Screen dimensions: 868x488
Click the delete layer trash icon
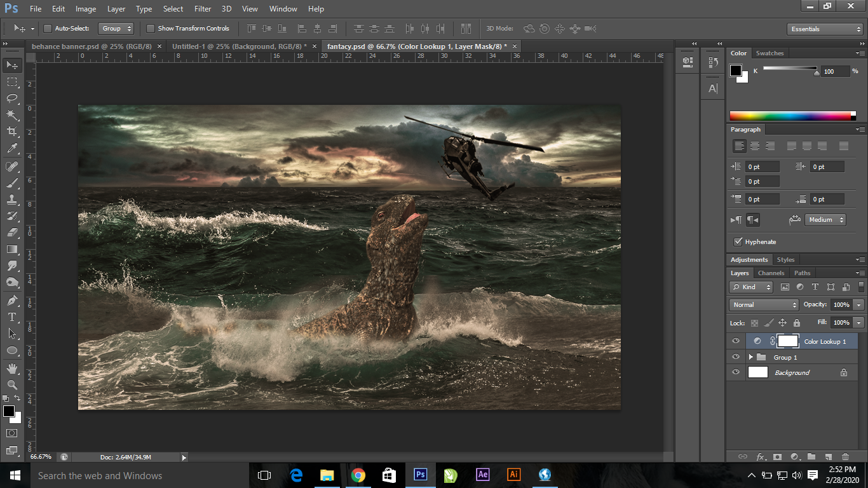(x=845, y=456)
